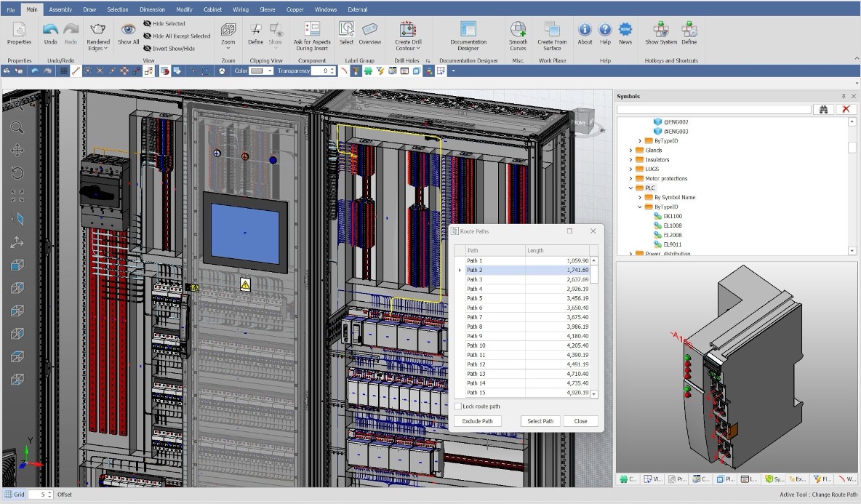Enable the Lock route path checkbox
The height and width of the screenshot is (504, 861).
458,406
